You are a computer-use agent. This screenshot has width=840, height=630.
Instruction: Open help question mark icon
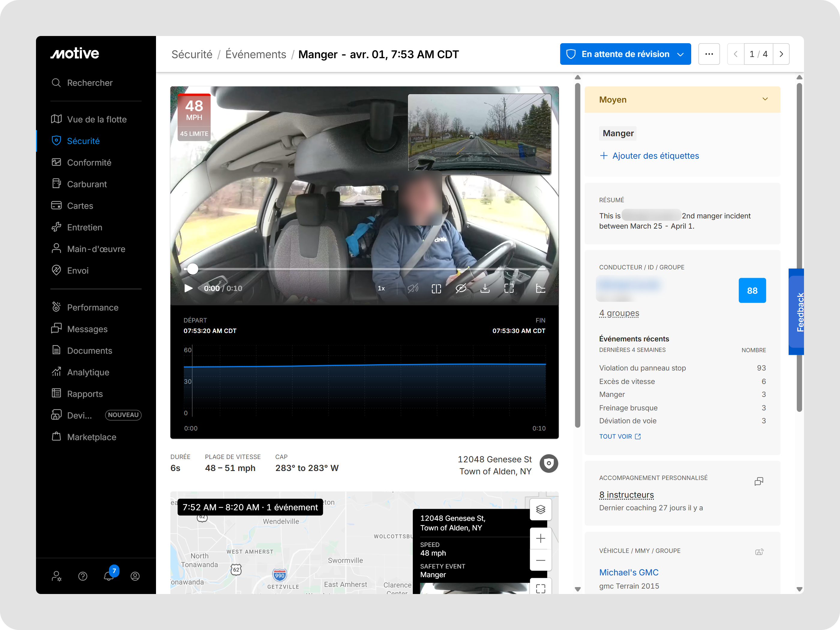click(x=83, y=576)
